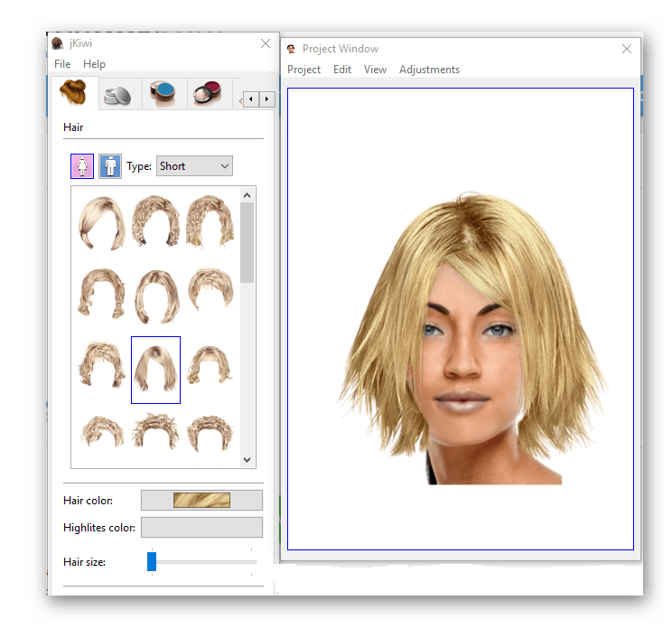The image size is (672, 629).
Task: Choose the short curly crop in fourth row right
Action: click(210, 433)
